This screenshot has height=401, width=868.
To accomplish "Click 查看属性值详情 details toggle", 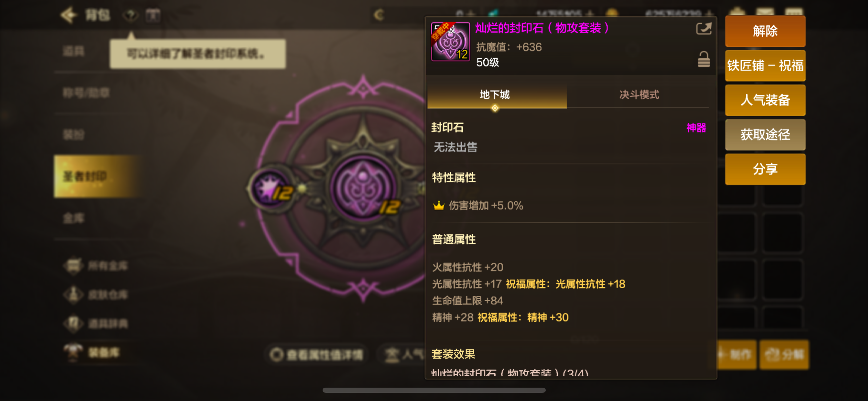I will (x=316, y=355).
